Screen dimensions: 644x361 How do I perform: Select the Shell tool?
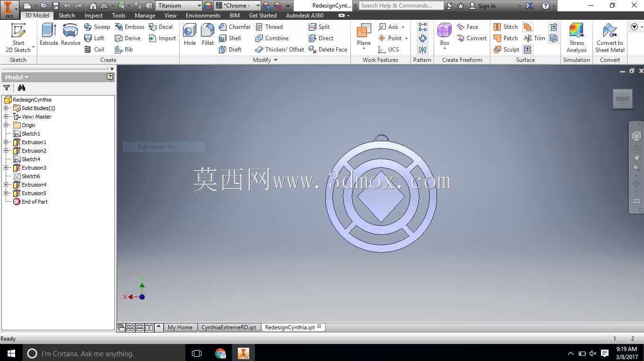point(230,38)
